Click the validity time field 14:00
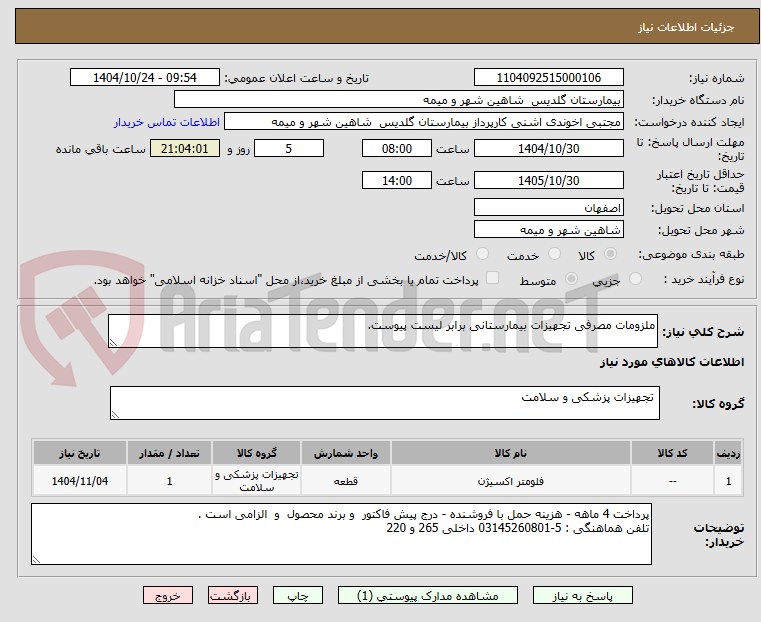The image size is (761, 622). (397, 180)
